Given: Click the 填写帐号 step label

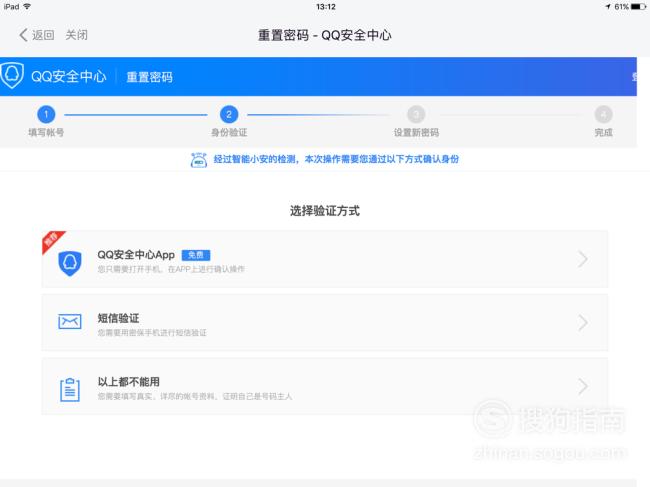Looking at the screenshot, I should (46, 133).
